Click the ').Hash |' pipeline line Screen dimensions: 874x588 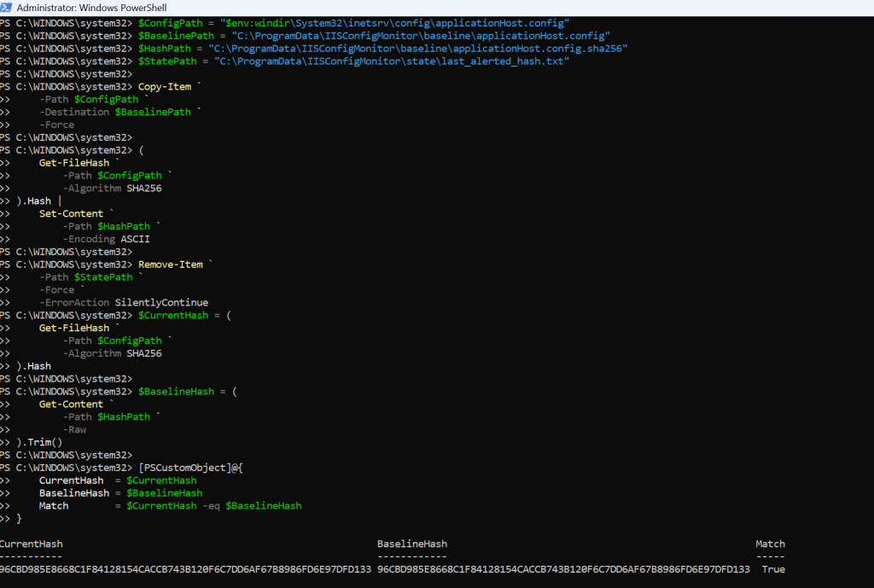point(38,201)
